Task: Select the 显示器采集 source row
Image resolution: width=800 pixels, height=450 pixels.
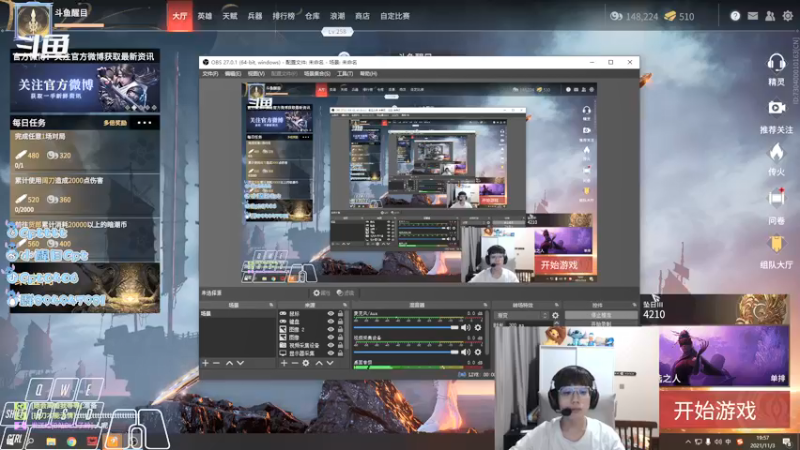Action: (x=311, y=353)
